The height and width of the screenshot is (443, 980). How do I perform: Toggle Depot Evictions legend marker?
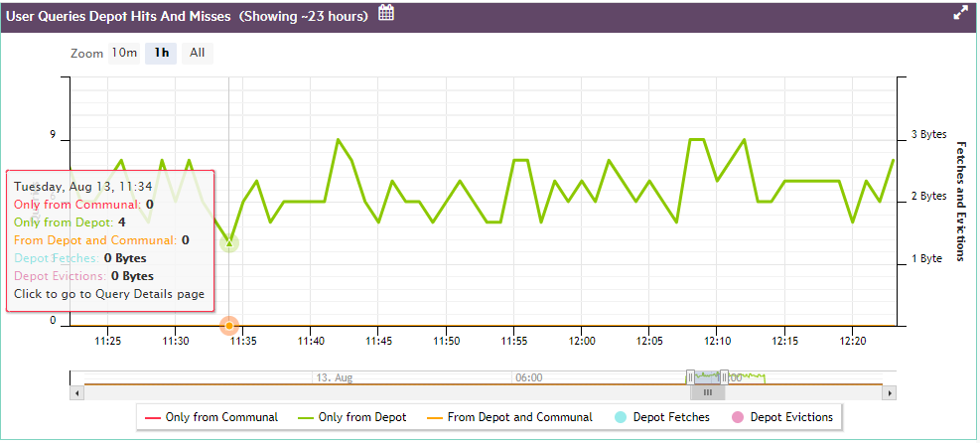click(781, 417)
